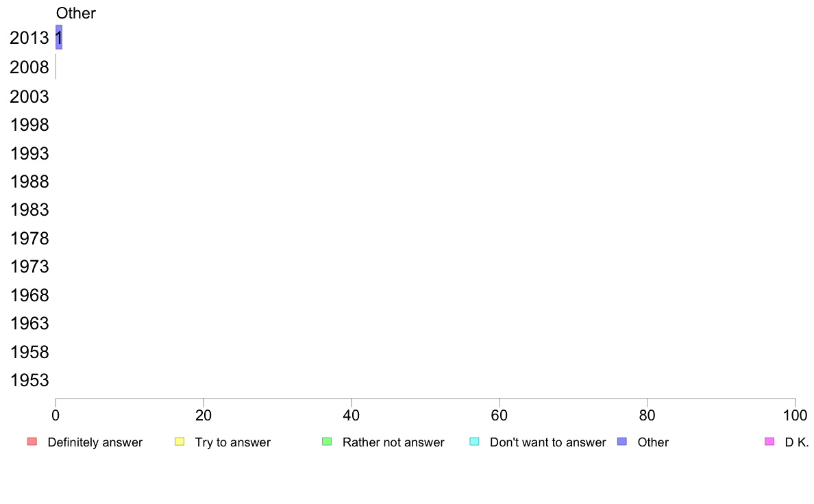This screenshot has height=504, width=814.
Task: Click the 1953 year label
Action: coord(29,381)
